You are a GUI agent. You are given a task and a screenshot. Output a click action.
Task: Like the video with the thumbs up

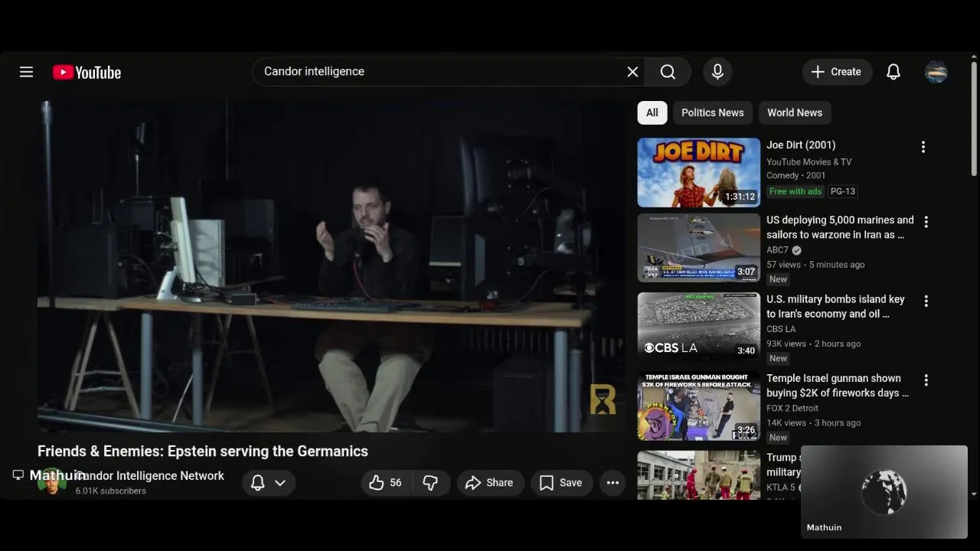point(385,483)
